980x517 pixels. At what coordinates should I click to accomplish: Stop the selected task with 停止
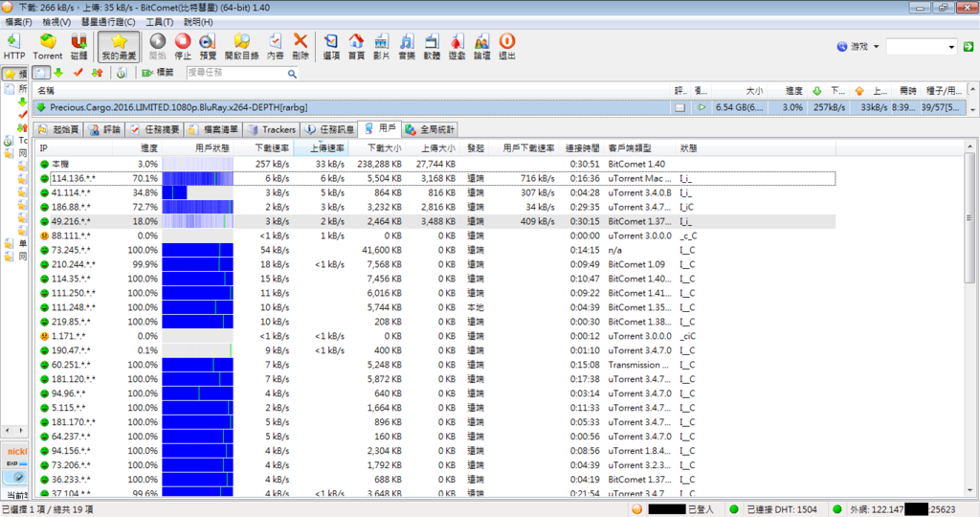tap(183, 47)
